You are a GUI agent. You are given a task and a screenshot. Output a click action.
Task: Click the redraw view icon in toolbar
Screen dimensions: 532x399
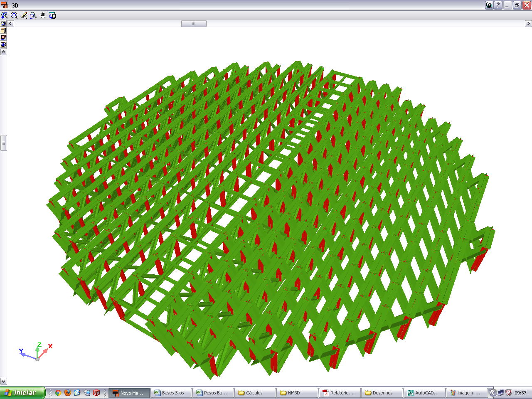[x=4, y=15]
